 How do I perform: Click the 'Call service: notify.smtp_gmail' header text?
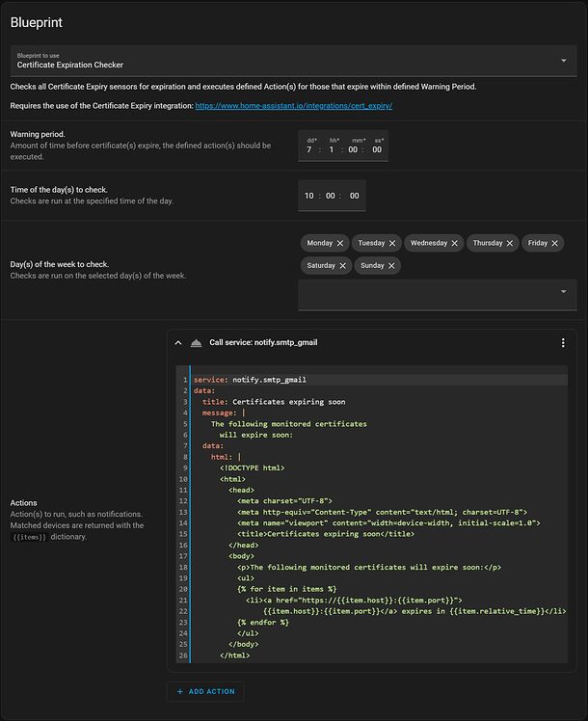coord(263,342)
